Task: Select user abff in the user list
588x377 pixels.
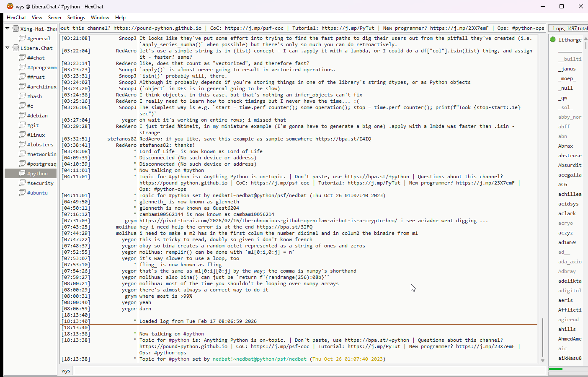Action: point(564,127)
